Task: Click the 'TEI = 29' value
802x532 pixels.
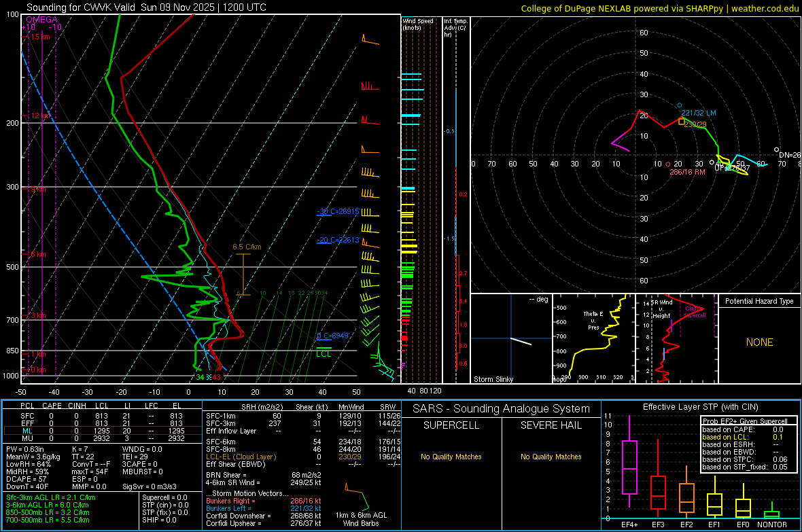Action: pyautogui.click(x=135, y=457)
